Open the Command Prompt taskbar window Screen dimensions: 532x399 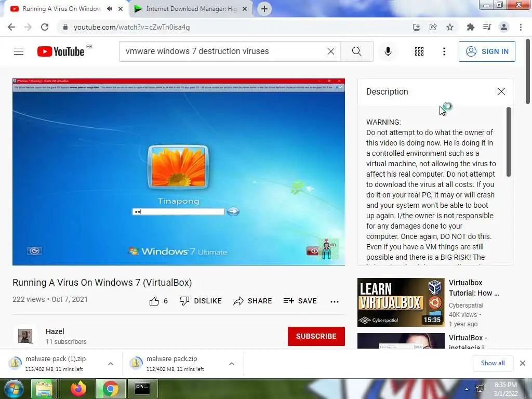(142, 389)
